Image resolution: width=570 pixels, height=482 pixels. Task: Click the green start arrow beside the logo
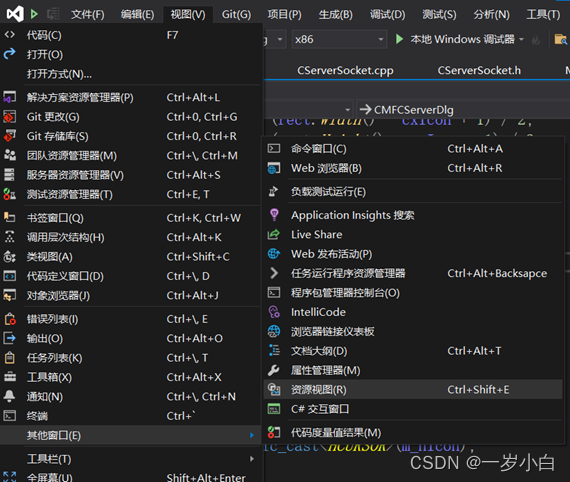[x=34, y=14]
